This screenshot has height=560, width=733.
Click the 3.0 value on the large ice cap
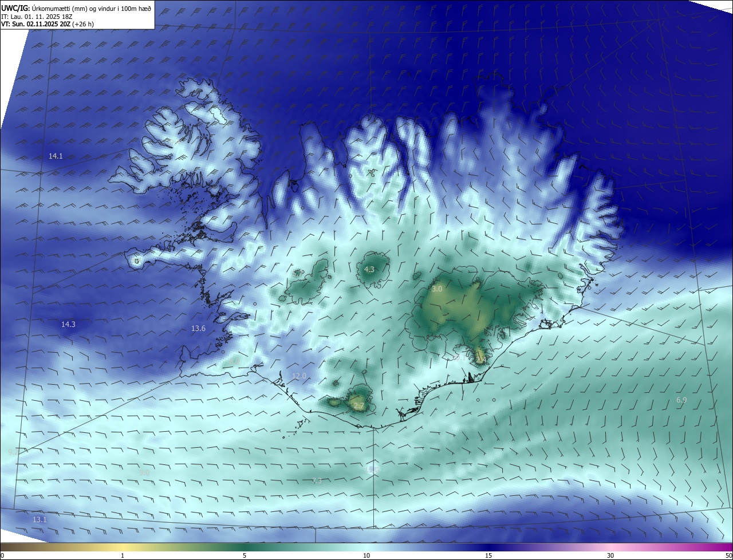[437, 289]
